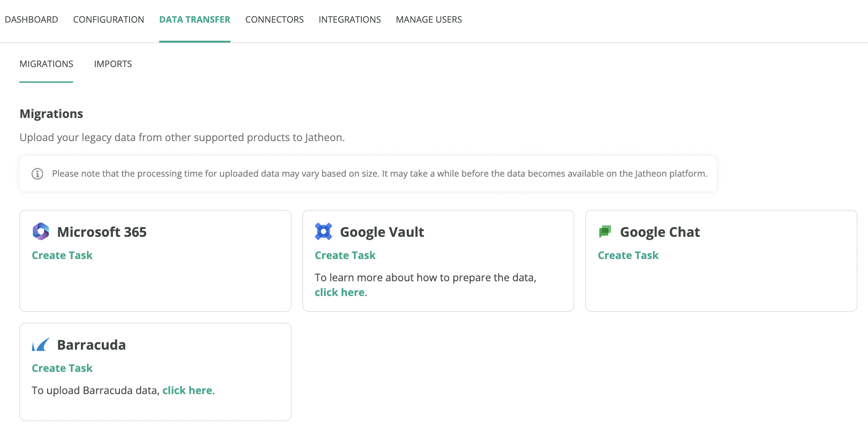Click the Microsoft 365 logo icon
Image resolution: width=868 pixels, height=432 pixels.
point(41,231)
